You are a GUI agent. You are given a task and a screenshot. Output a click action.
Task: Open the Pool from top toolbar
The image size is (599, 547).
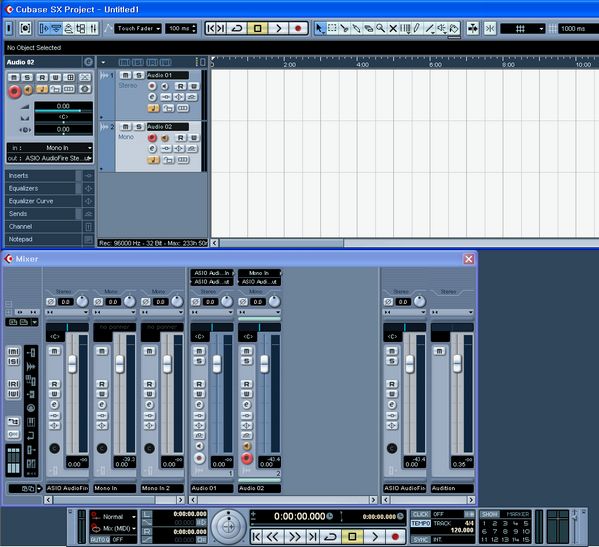(x=81, y=29)
